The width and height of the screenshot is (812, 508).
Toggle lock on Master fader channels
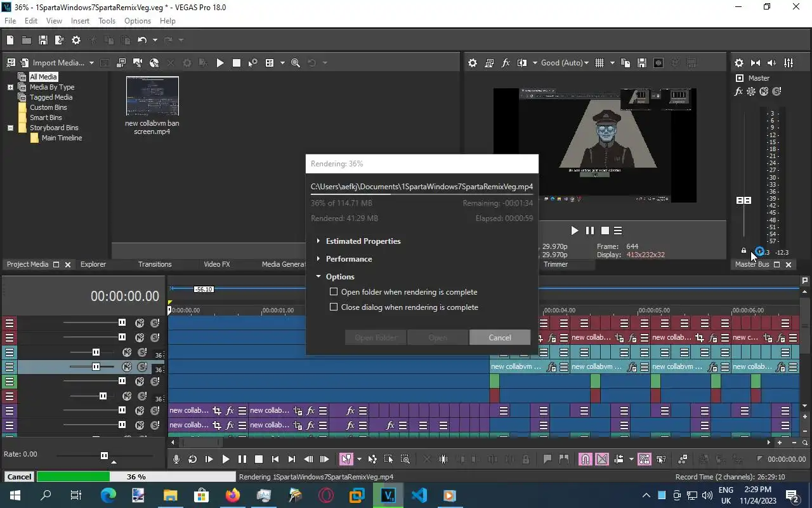[x=744, y=251]
